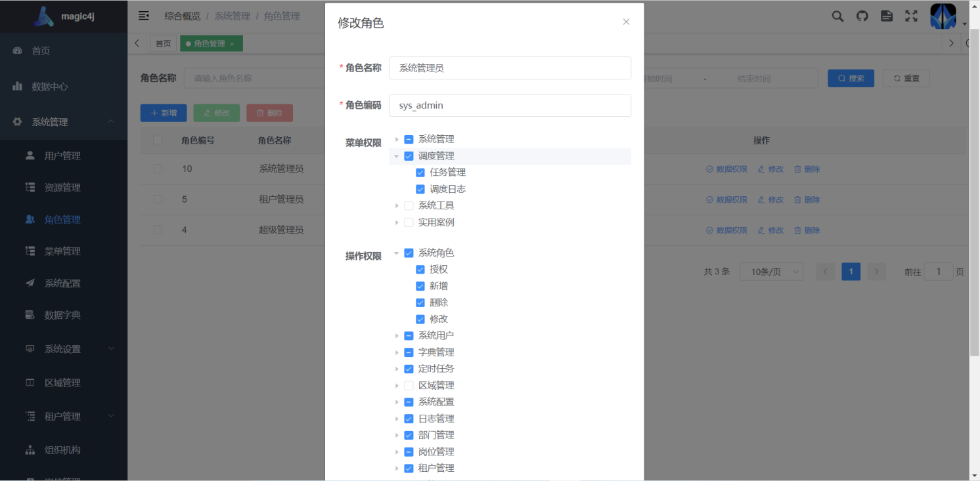980x481 pixels.
Task: Collapse the 调度管理 tree node
Action: pos(397,156)
